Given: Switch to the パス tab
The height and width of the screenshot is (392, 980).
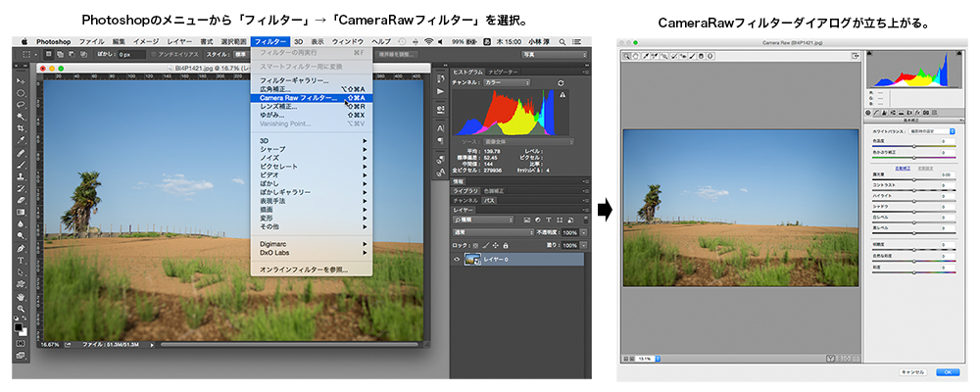Looking at the screenshot, I should click(489, 201).
